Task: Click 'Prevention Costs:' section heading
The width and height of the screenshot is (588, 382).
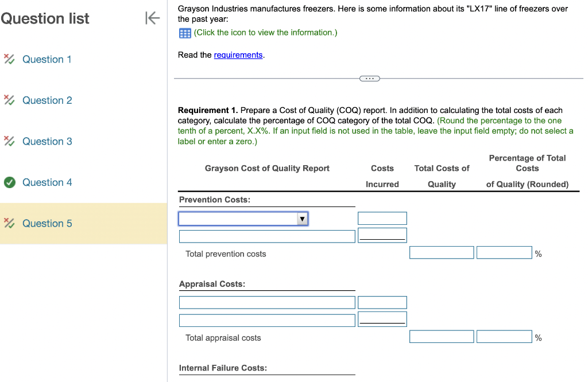Action: (x=215, y=200)
